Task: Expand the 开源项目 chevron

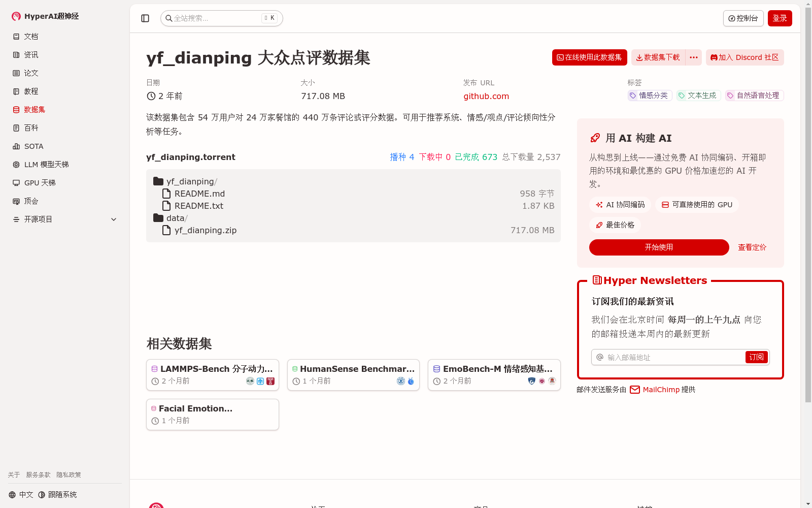Action: coord(114,219)
